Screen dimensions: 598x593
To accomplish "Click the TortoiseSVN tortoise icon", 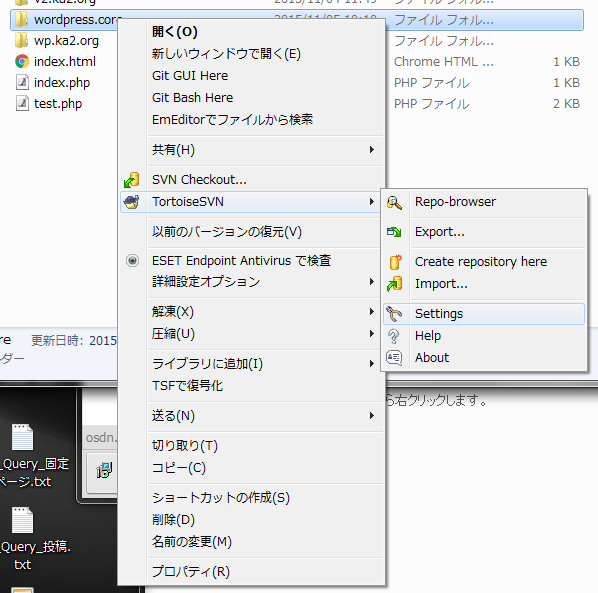I will click(x=132, y=202).
